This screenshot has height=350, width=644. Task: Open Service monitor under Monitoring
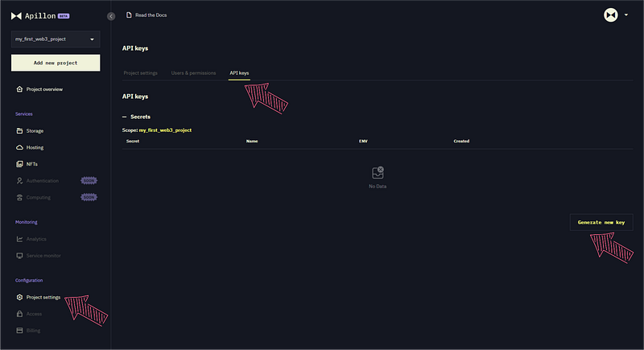(43, 256)
